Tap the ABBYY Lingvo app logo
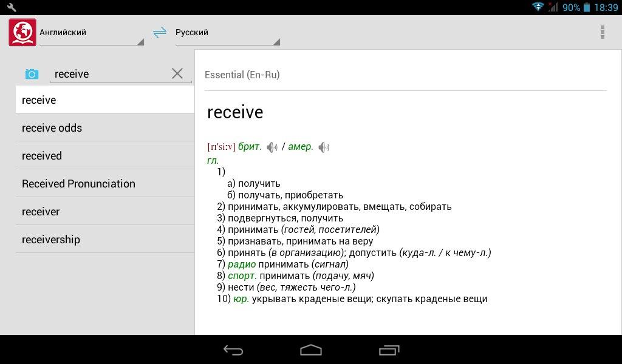This screenshot has height=364, width=622. tap(22, 32)
